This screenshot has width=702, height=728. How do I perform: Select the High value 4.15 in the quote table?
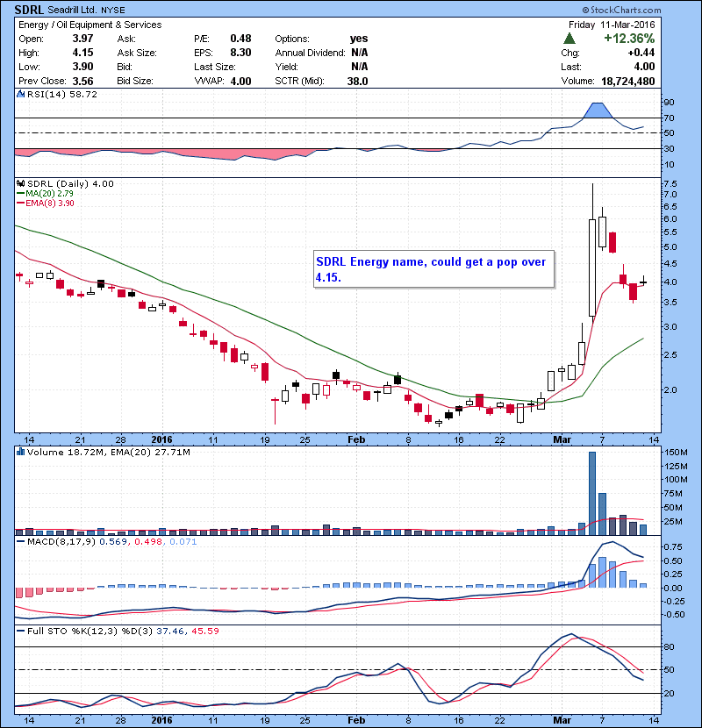82,53
